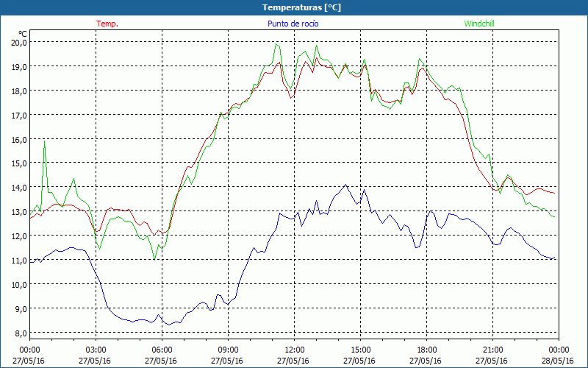Viewport: 588px width, 368px height.
Task: Click the '03:00' time axis label
Action: tap(96, 350)
